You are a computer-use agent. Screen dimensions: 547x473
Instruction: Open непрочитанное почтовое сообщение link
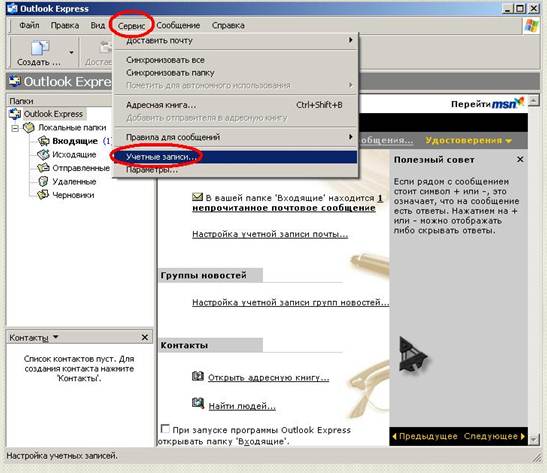[284, 208]
